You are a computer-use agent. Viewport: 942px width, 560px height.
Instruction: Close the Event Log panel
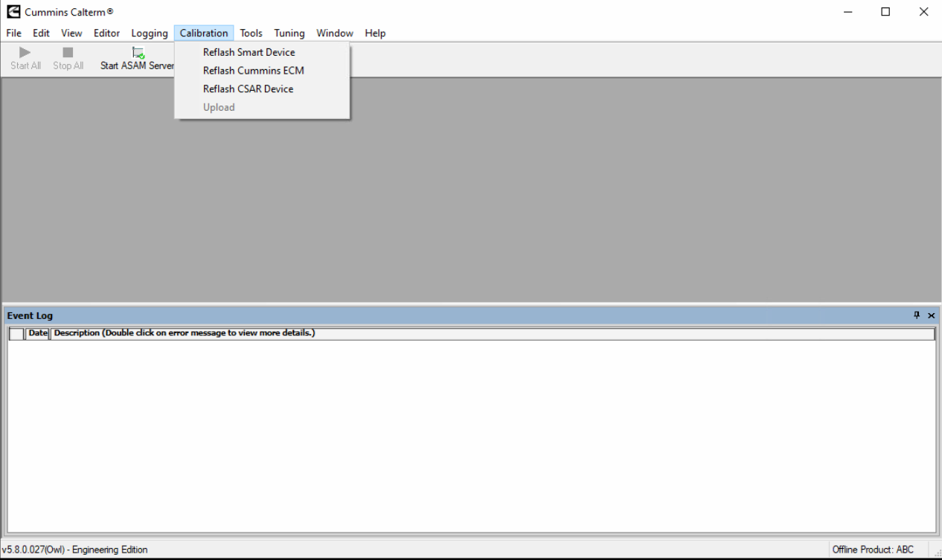tap(931, 315)
